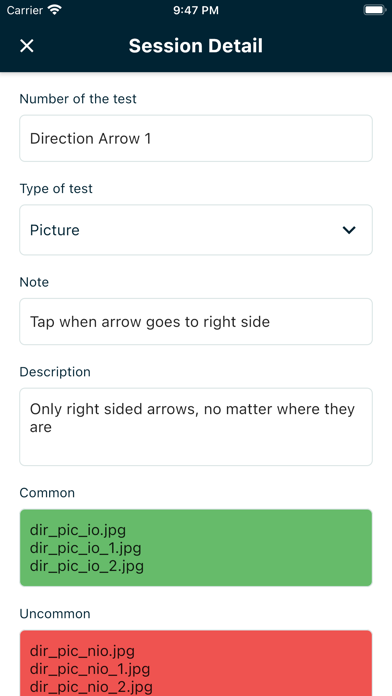Edit the Description text area
The image size is (392, 696).
(x=196, y=427)
